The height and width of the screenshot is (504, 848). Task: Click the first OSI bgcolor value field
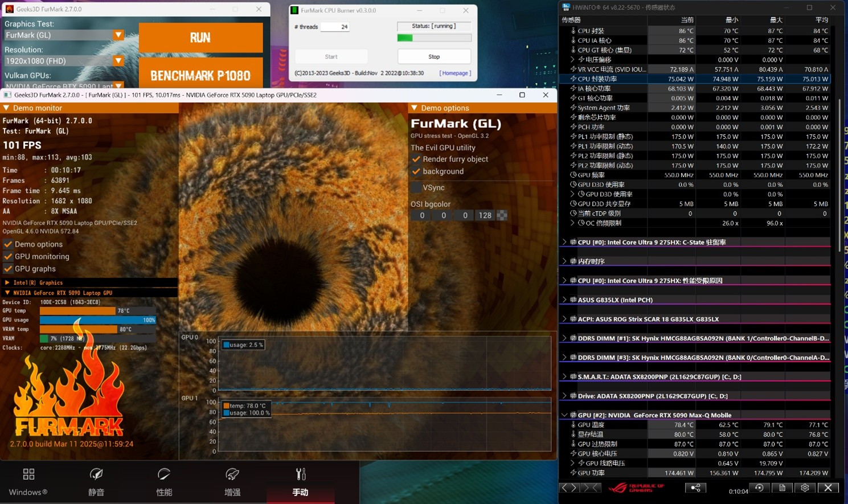pos(422,215)
